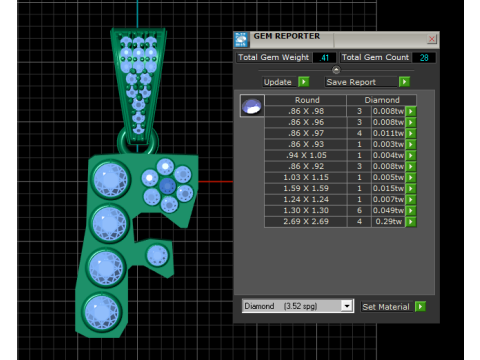480x360 pixels.
Task: Collapse the panel using the round arrow handle
Action: point(336,70)
